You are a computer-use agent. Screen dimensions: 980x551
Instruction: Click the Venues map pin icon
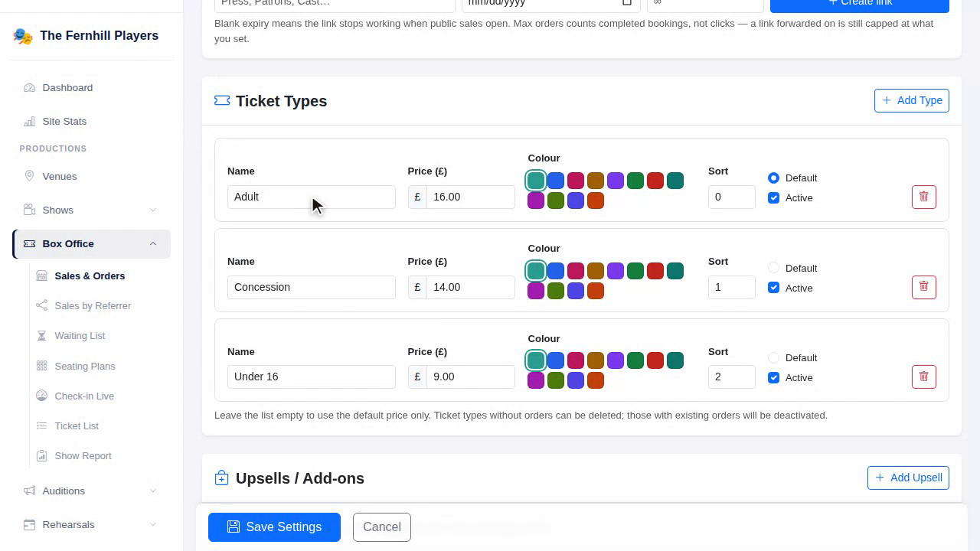[29, 176]
